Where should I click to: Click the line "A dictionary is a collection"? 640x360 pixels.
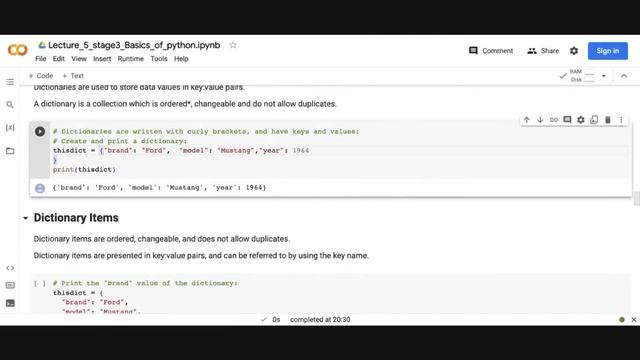coord(185,104)
